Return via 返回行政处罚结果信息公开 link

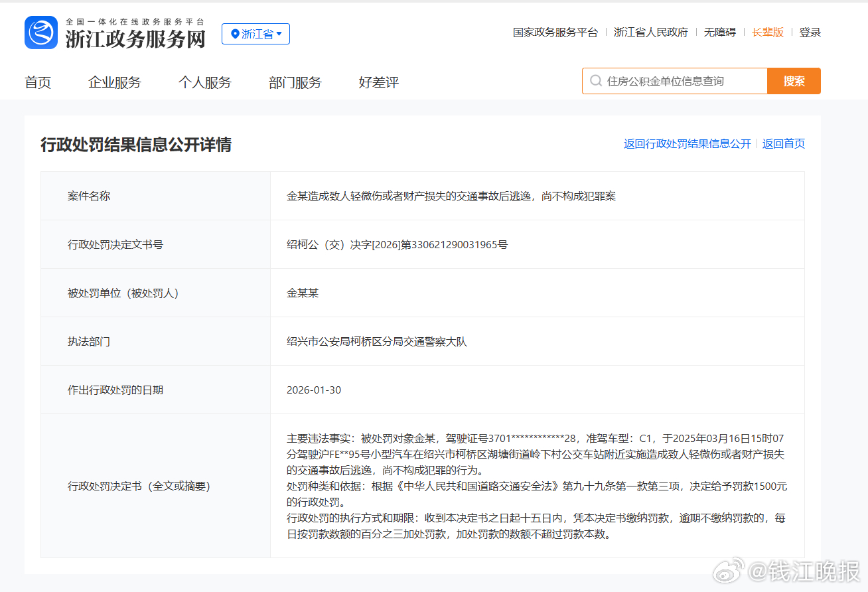687,143
